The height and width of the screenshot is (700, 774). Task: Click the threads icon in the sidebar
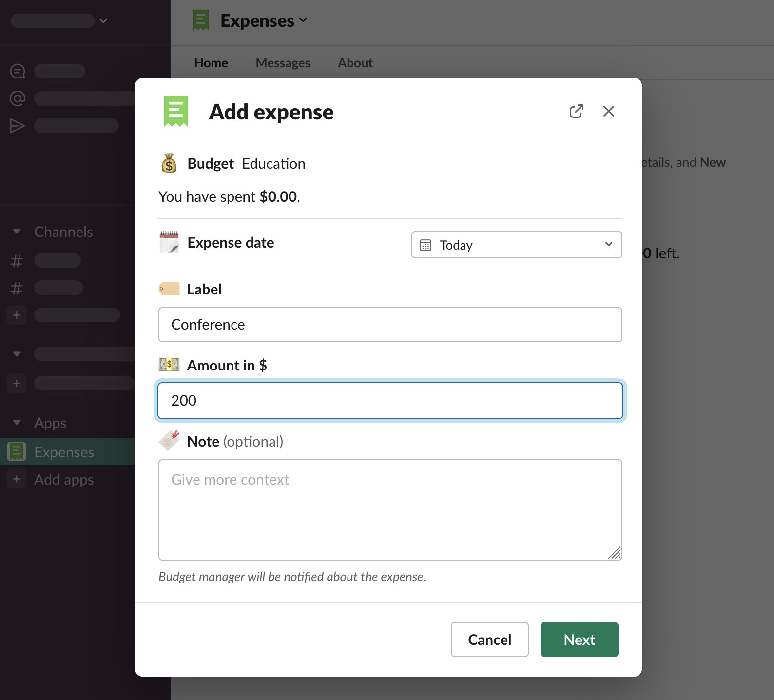(18, 71)
